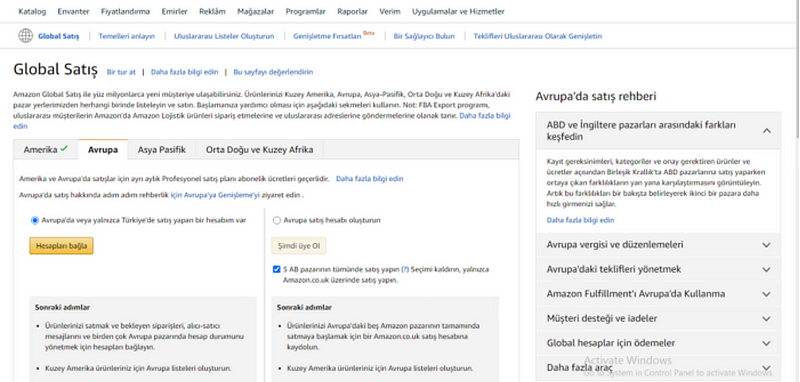This screenshot has height=382, width=800.
Task: Switch to the Avrupa tab
Action: (103, 150)
